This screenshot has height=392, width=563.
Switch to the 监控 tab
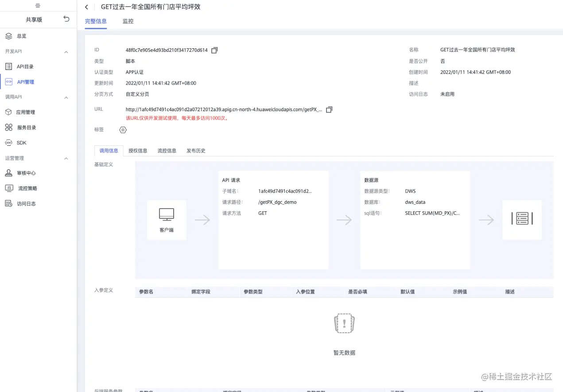[128, 21]
